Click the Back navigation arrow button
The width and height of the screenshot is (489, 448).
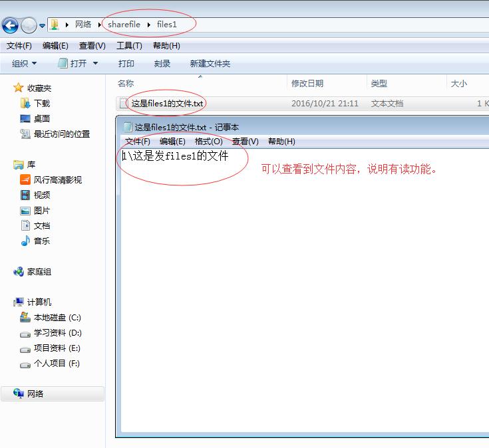tap(10, 25)
